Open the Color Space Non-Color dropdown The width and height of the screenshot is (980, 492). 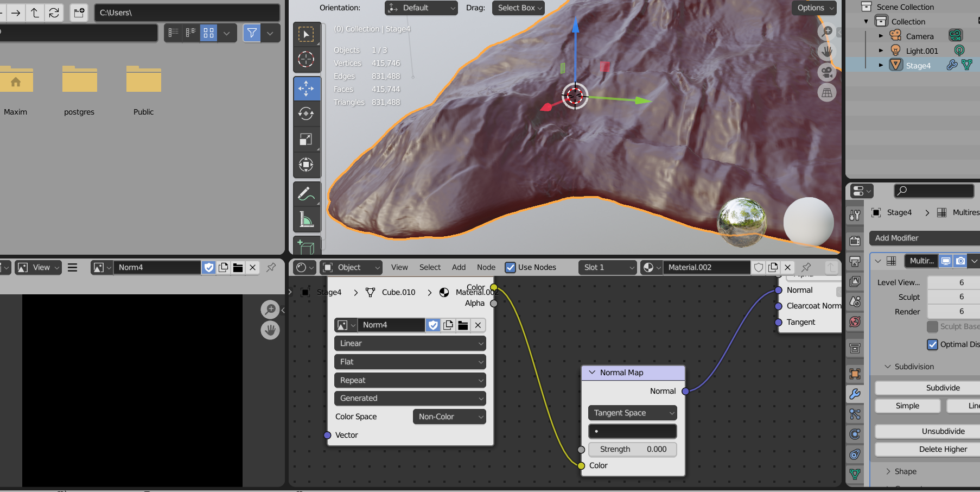449,417
